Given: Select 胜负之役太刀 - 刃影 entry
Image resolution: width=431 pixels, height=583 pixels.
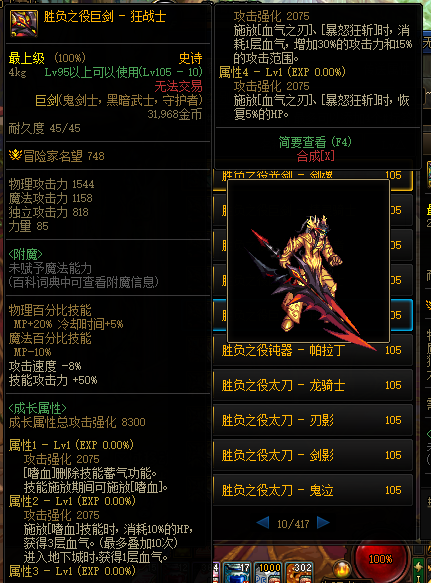Looking at the screenshot, I should pyautogui.click(x=313, y=420).
